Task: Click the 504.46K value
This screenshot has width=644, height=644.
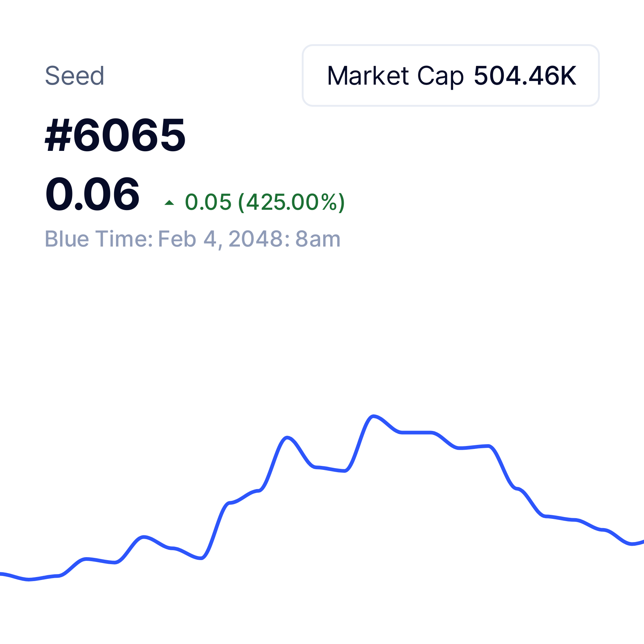Action: coord(525,76)
